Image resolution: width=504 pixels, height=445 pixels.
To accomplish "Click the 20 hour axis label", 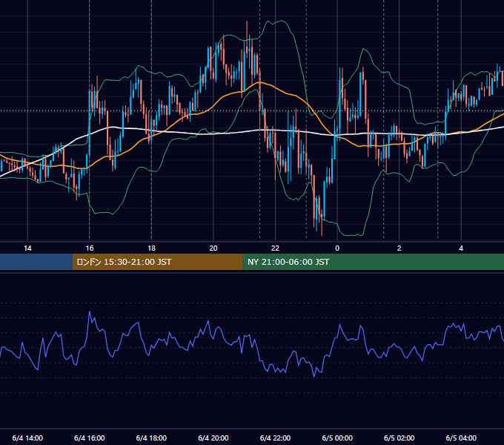I will tap(213, 248).
